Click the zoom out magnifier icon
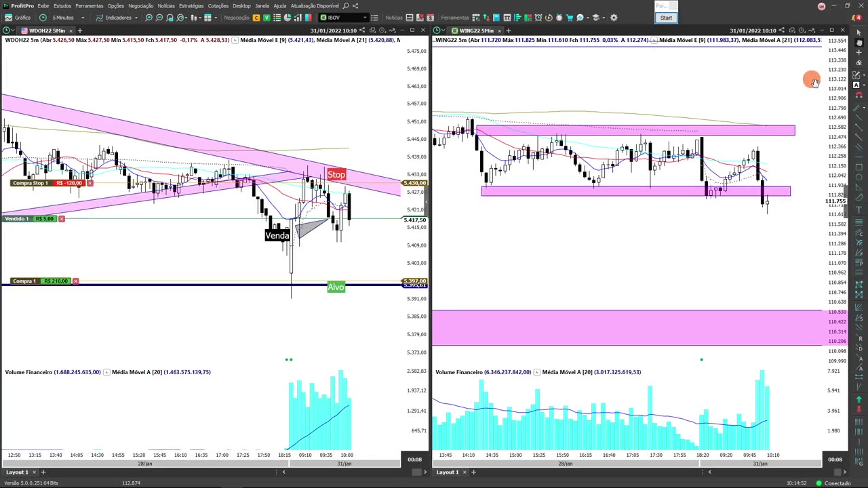 pyautogui.click(x=159, y=18)
